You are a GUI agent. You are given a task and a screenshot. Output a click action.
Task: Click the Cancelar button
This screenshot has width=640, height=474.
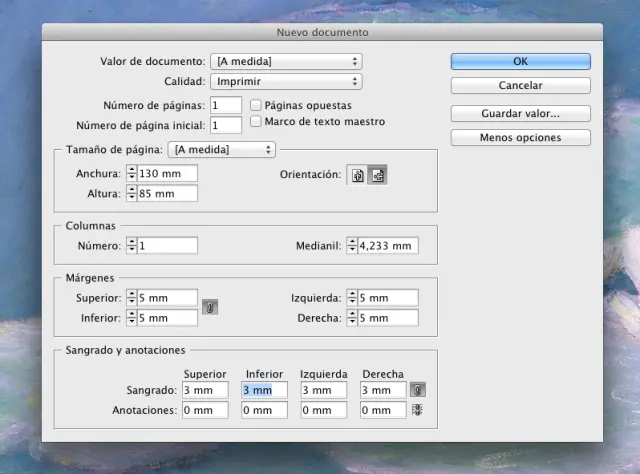[x=520, y=86]
